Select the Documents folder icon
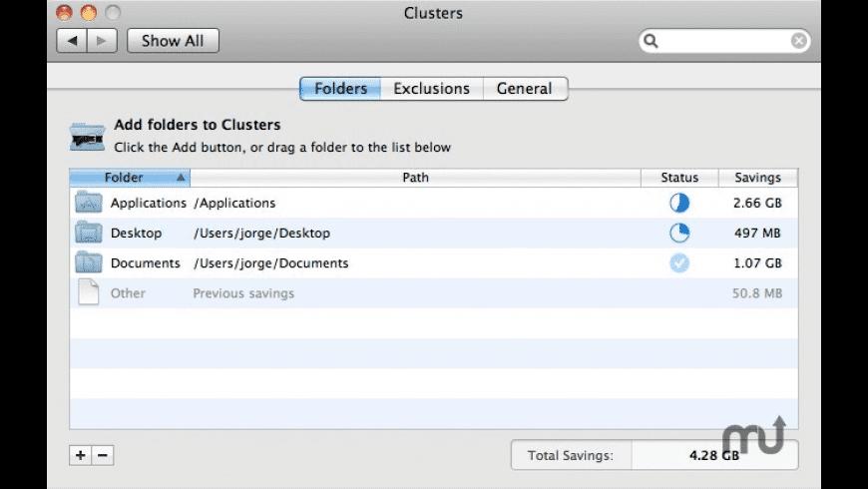Viewport: 868px width, 489px height. tap(89, 261)
